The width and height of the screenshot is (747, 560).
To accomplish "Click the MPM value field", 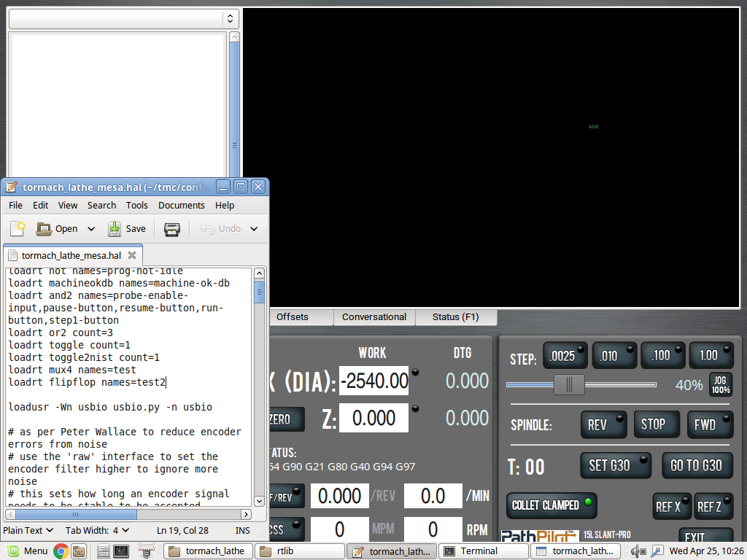I will click(x=340, y=529).
